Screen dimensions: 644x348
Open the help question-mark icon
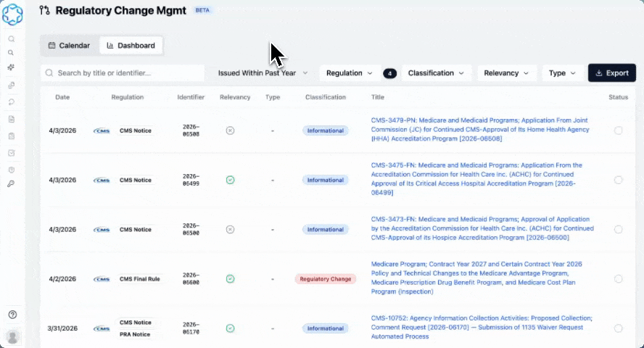[x=12, y=315]
